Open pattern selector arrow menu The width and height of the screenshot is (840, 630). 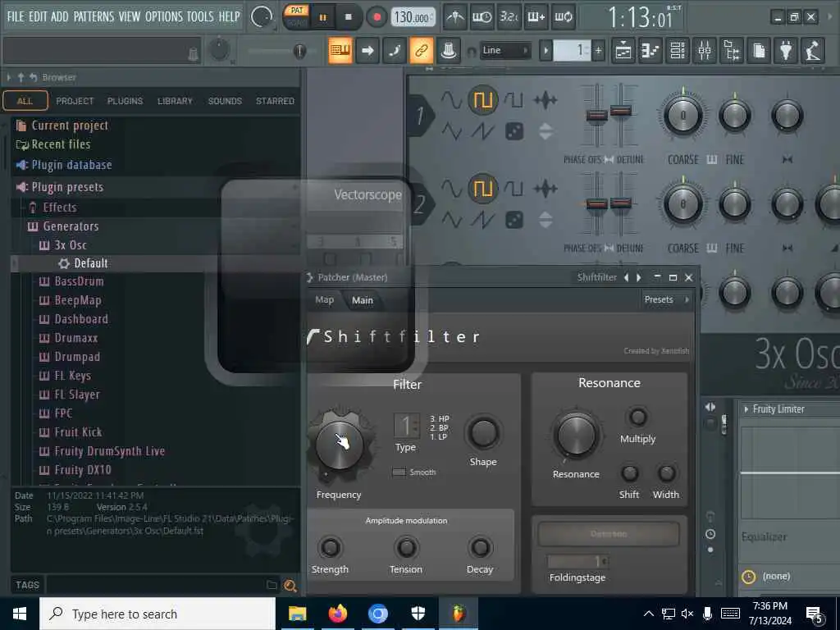[x=546, y=51]
